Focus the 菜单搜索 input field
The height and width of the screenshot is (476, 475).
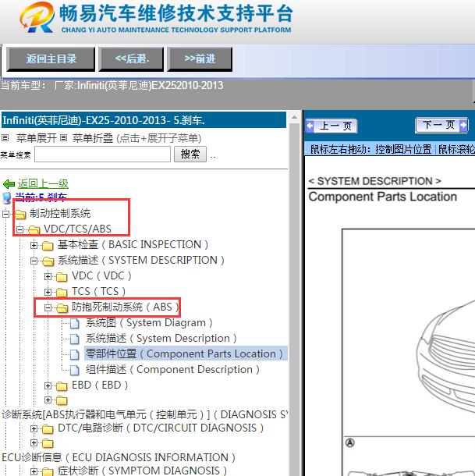(x=103, y=155)
